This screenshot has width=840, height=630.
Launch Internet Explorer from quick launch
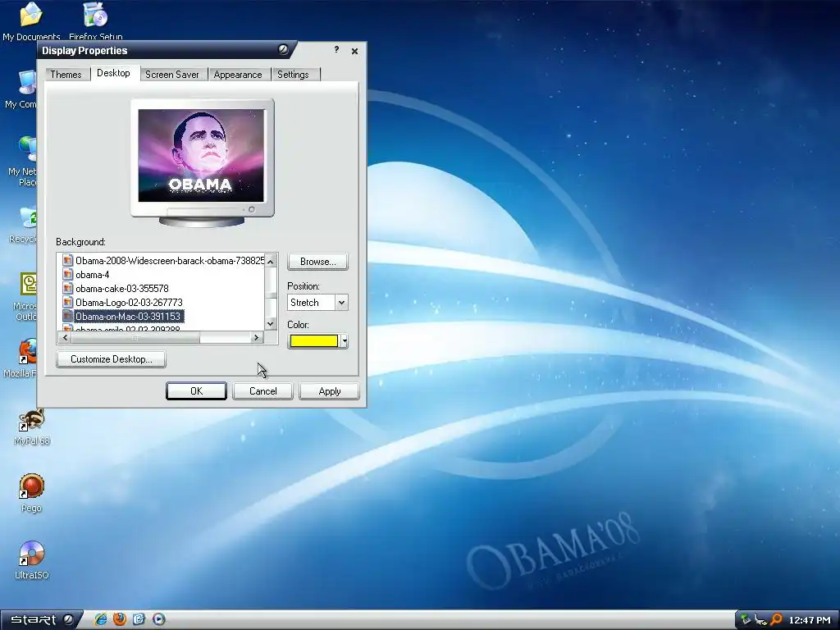coord(100,620)
